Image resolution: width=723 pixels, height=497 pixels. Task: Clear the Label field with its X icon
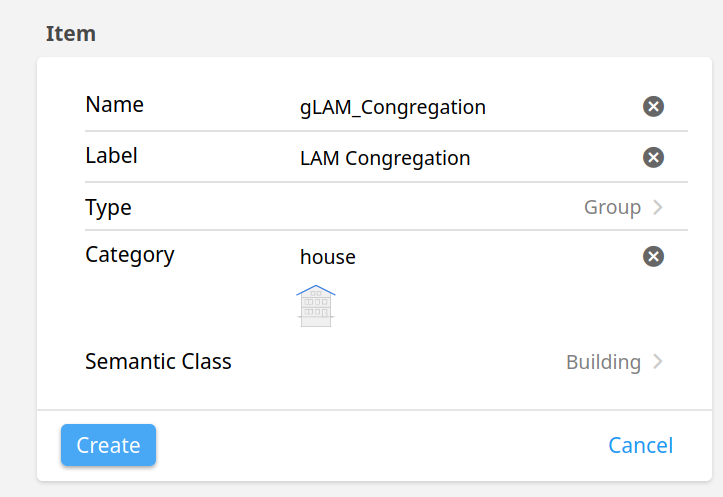[x=653, y=158]
